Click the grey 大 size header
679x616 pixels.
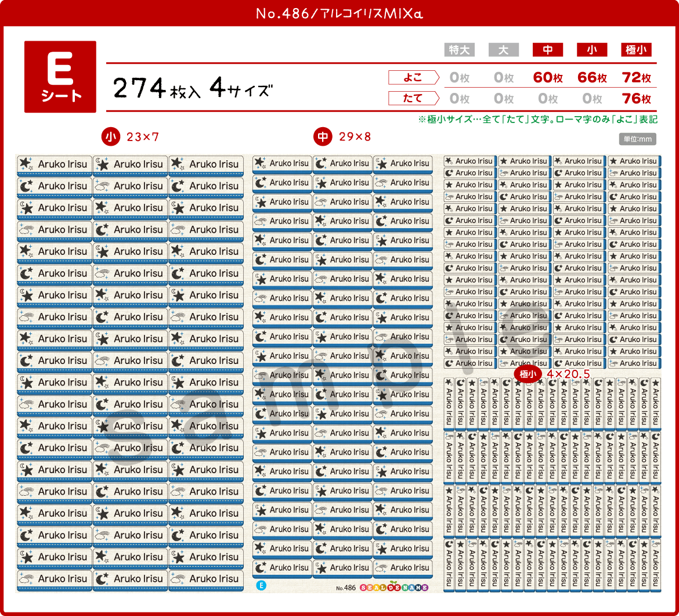coord(504,50)
